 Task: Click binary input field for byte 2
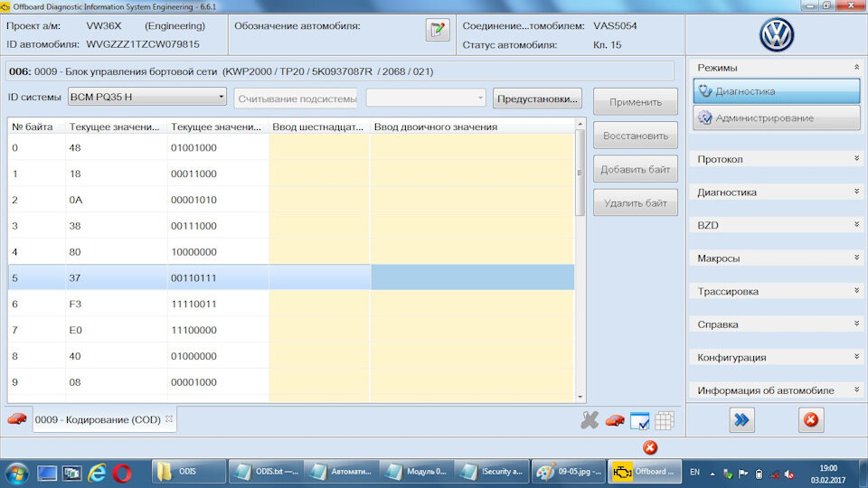(x=472, y=200)
